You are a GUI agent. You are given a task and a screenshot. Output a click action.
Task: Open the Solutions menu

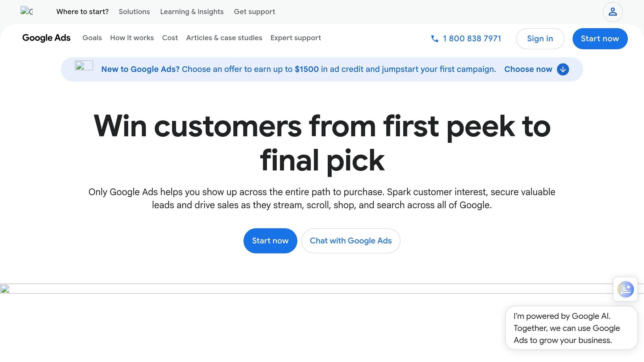(x=134, y=12)
